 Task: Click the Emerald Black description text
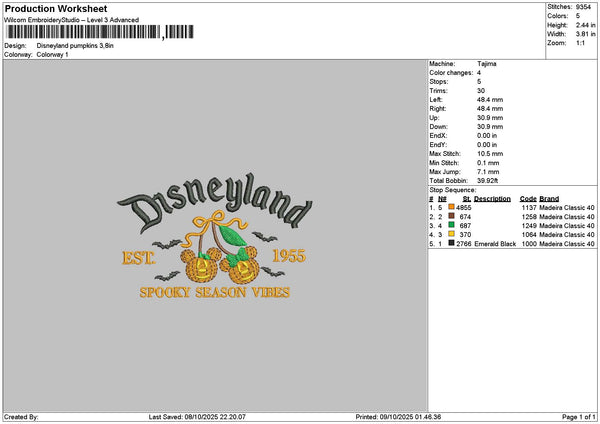(x=495, y=244)
